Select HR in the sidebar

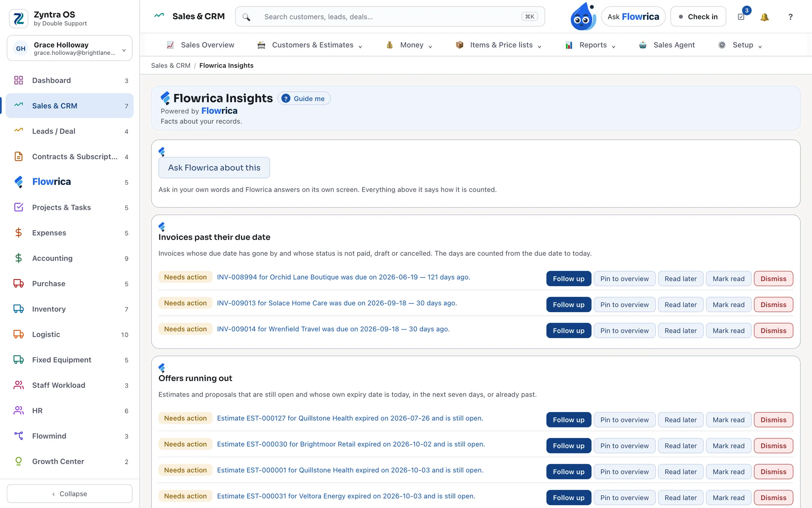pyautogui.click(x=69, y=410)
